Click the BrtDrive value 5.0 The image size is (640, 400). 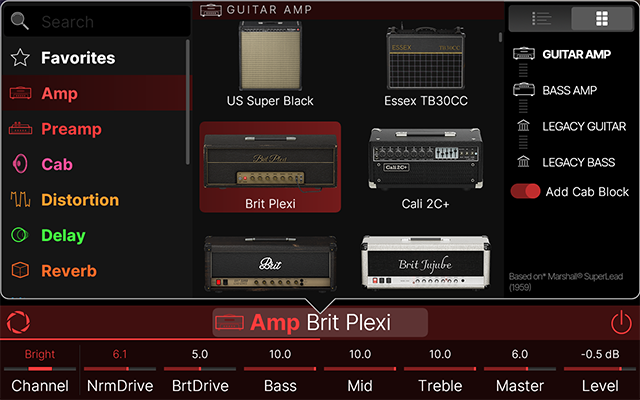tap(200, 354)
